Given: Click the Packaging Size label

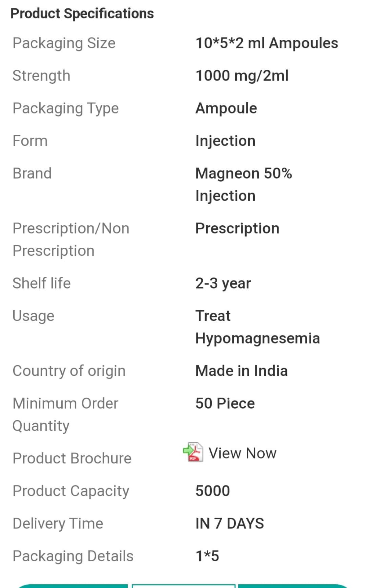Looking at the screenshot, I should coord(64,43).
